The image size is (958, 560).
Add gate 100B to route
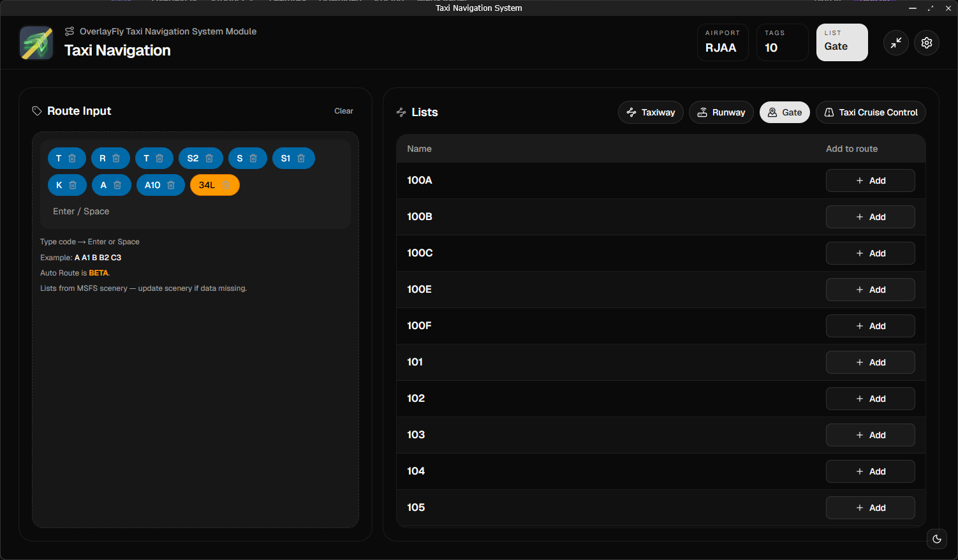(x=871, y=217)
